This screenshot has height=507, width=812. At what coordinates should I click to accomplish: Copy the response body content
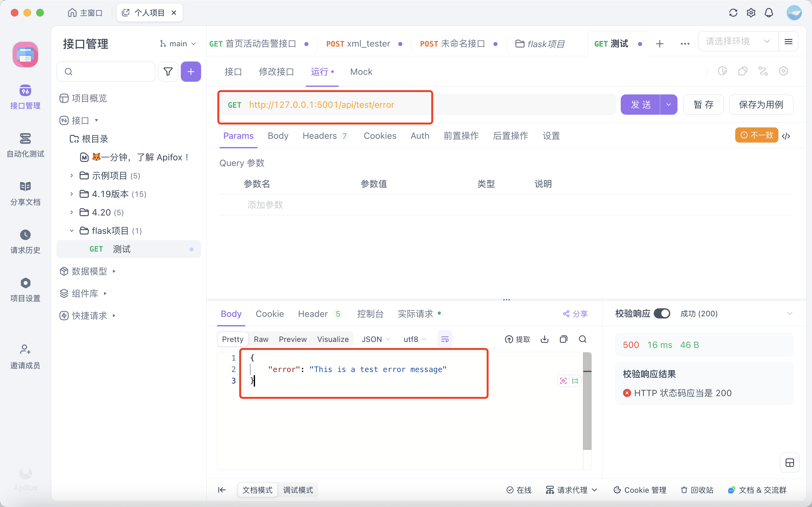click(564, 339)
